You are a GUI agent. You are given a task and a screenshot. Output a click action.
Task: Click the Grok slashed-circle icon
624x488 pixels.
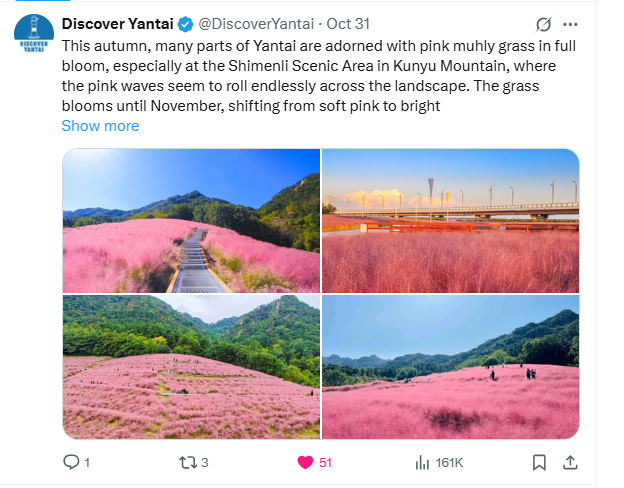[x=543, y=24]
